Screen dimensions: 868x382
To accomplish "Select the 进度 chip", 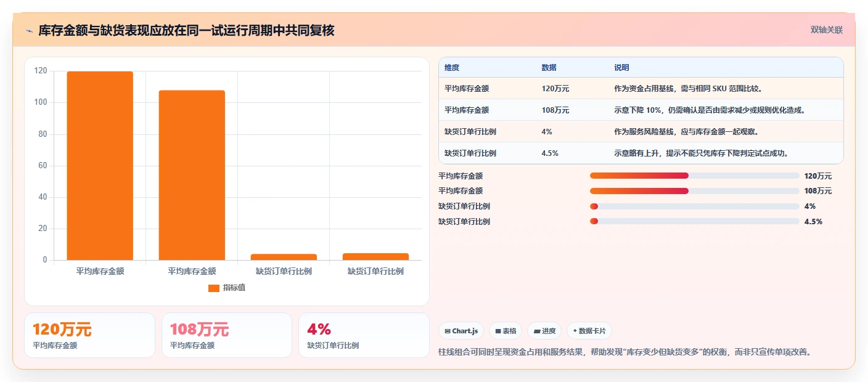I will click(x=544, y=331).
